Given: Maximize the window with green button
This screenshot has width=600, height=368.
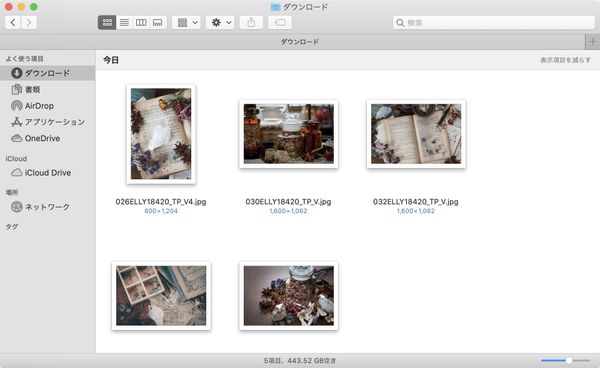Looking at the screenshot, I should coord(34,7).
